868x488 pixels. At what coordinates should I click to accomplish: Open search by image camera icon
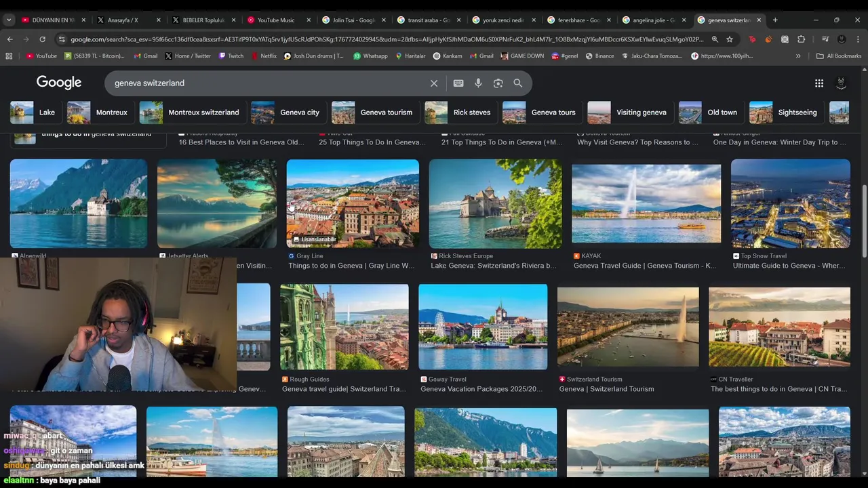click(x=498, y=83)
